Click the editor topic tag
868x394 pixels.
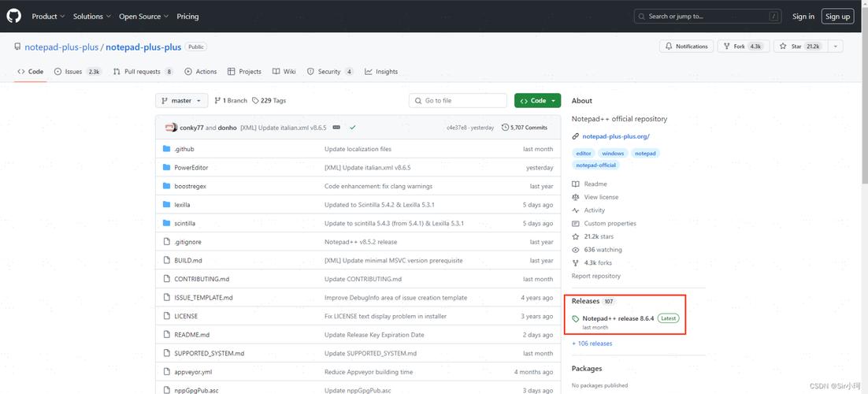(584, 153)
